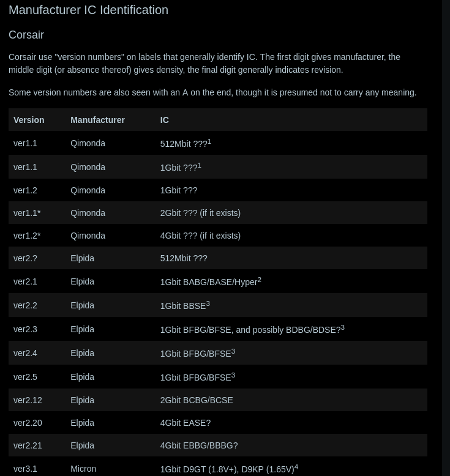This screenshot has width=450, height=476.
Task: Click the Micron manufacturer cell
Action: (83, 469)
